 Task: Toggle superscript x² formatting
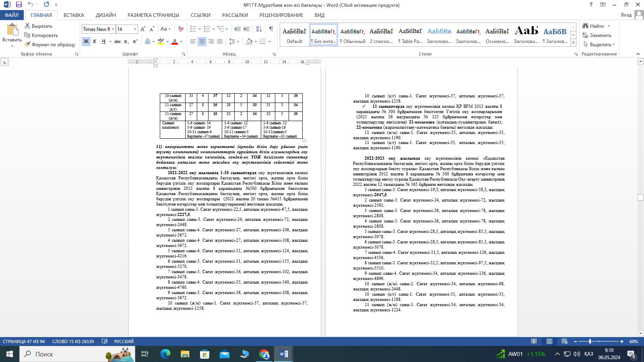pyautogui.click(x=135, y=41)
